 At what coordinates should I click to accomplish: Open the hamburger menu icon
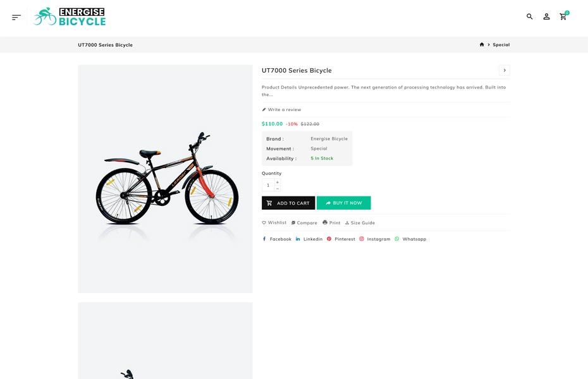point(16,17)
